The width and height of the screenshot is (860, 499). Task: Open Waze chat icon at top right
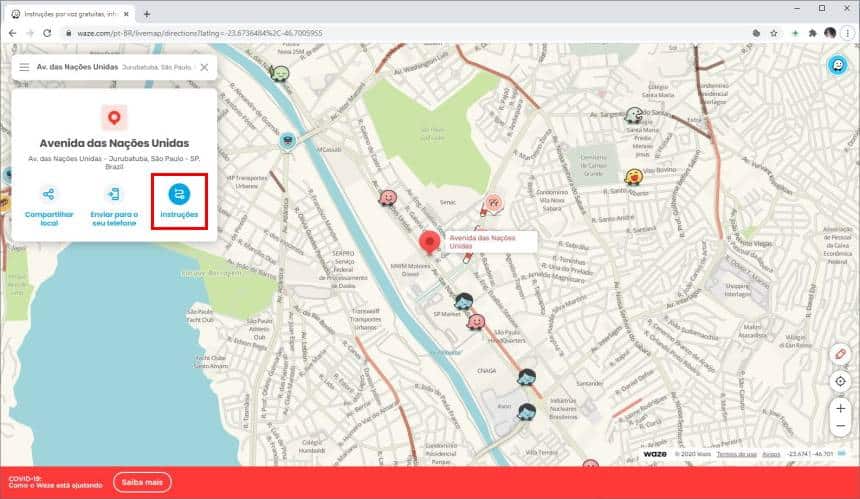[838, 65]
